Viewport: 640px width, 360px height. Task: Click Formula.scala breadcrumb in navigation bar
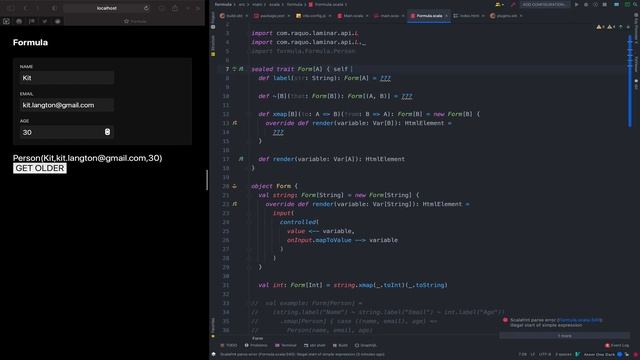point(326,4)
